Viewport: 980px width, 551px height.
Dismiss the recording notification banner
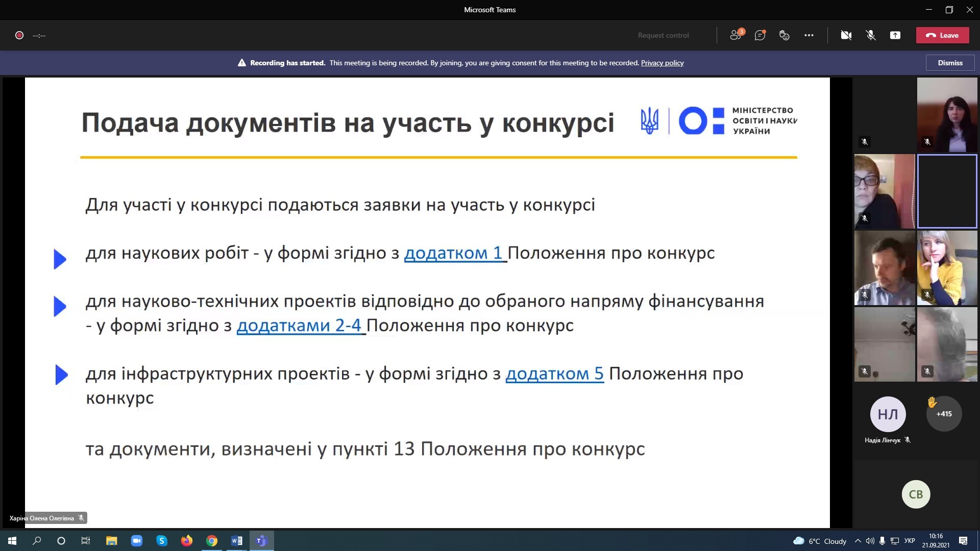coord(950,63)
